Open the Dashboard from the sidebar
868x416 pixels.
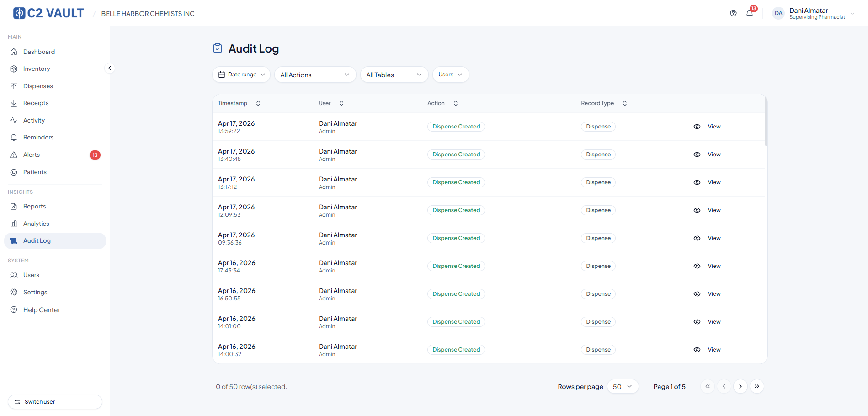point(39,52)
